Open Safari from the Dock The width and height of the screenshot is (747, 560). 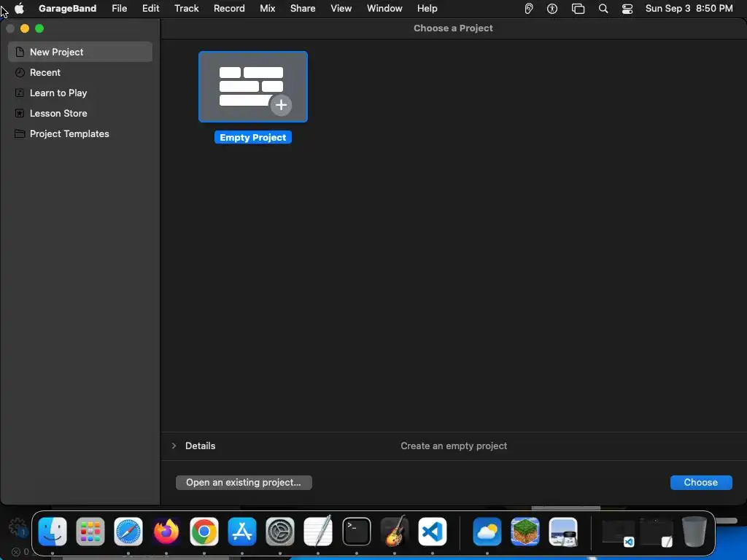(x=128, y=532)
